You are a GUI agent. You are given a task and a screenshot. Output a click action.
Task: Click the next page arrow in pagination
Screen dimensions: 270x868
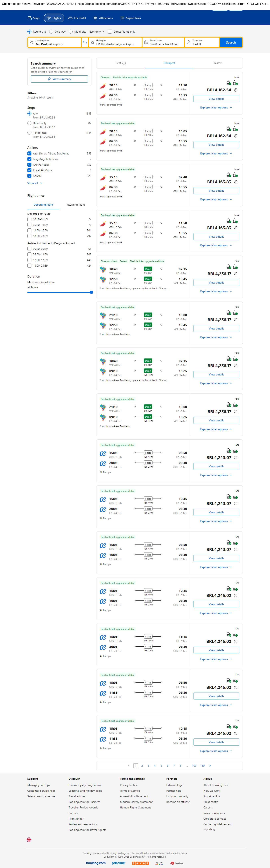210,765
